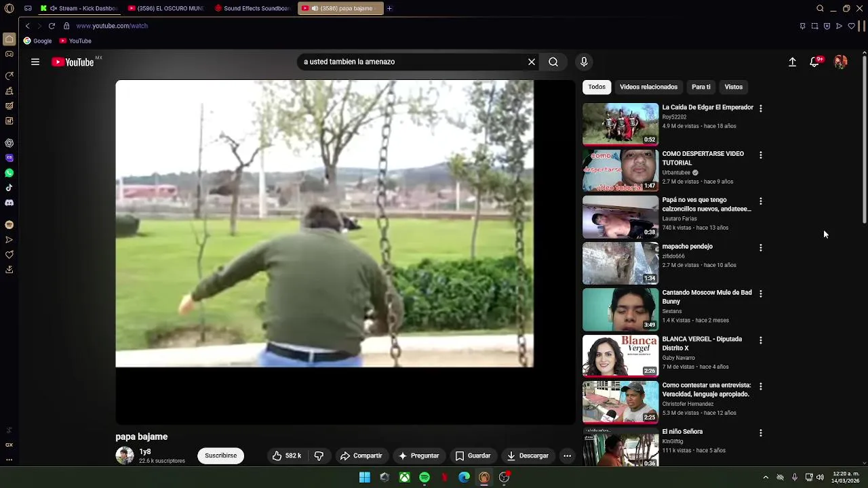Save video with Guardar button
This screenshot has width=868, height=488.
click(x=473, y=455)
